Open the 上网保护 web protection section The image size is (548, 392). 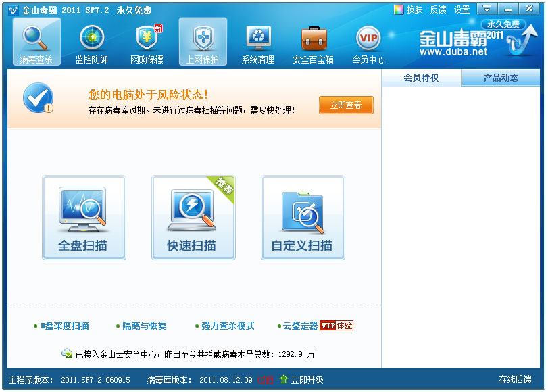(203, 42)
